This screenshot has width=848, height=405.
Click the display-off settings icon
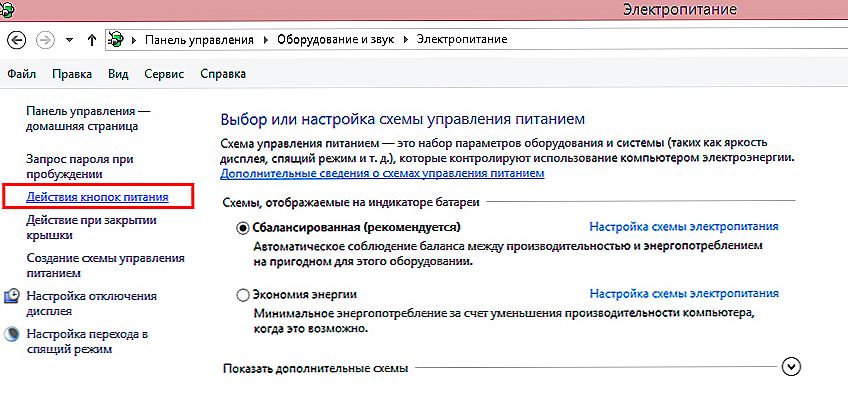pyautogui.click(x=12, y=296)
